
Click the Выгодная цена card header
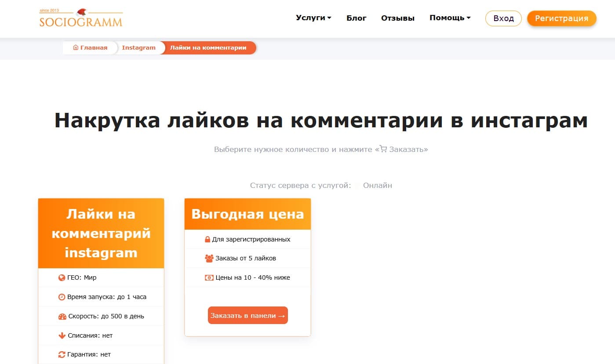[247, 214]
